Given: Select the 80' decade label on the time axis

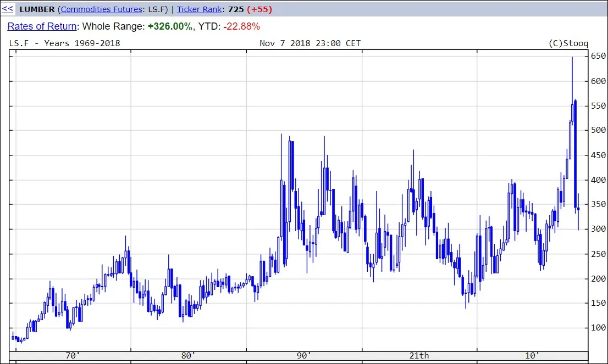Looking at the screenshot, I should pyautogui.click(x=188, y=355).
